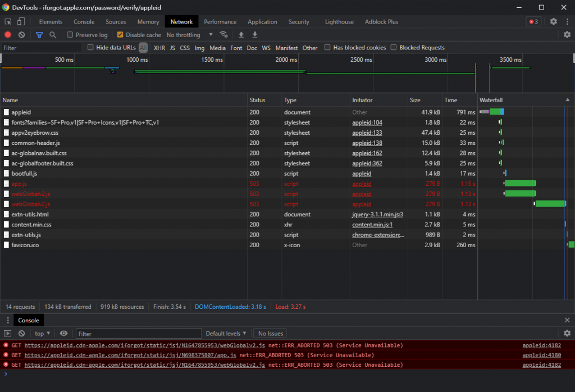The image size is (575, 392).
Task: Click the 2000 ms overview timeline mark
Action: click(x=286, y=60)
